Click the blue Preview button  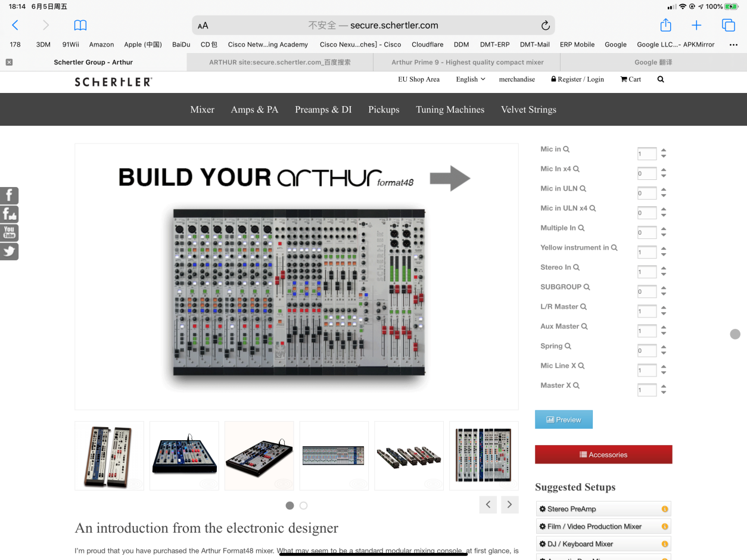564,419
